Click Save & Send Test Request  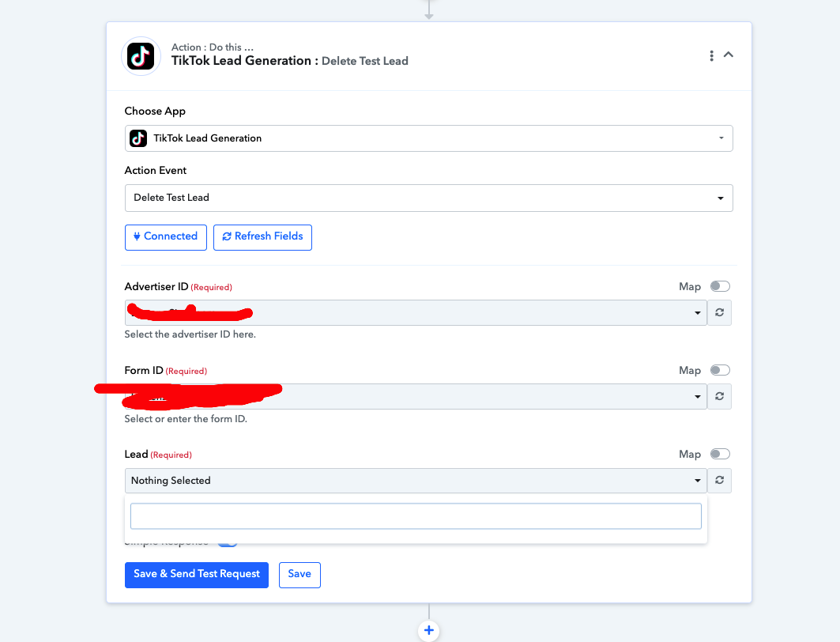(x=197, y=575)
